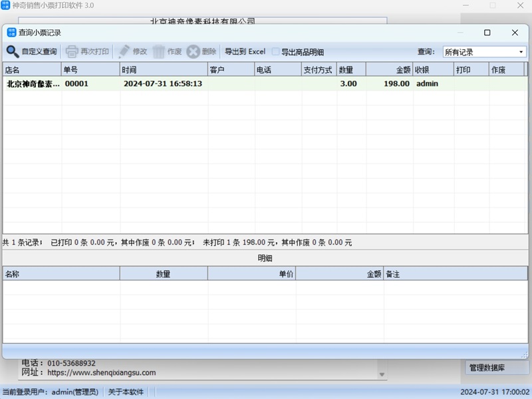This screenshot has height=399, width=532.
Task: Click the 查询小票记录 dialog title icon
Action: pyautogui.click(x=11, y=32)
